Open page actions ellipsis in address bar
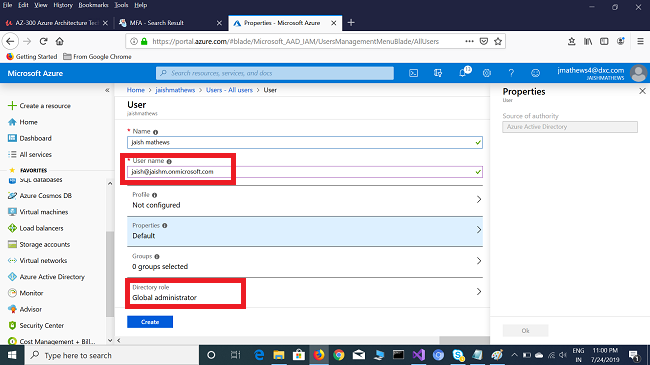650x365 pixels. (469, 41)
